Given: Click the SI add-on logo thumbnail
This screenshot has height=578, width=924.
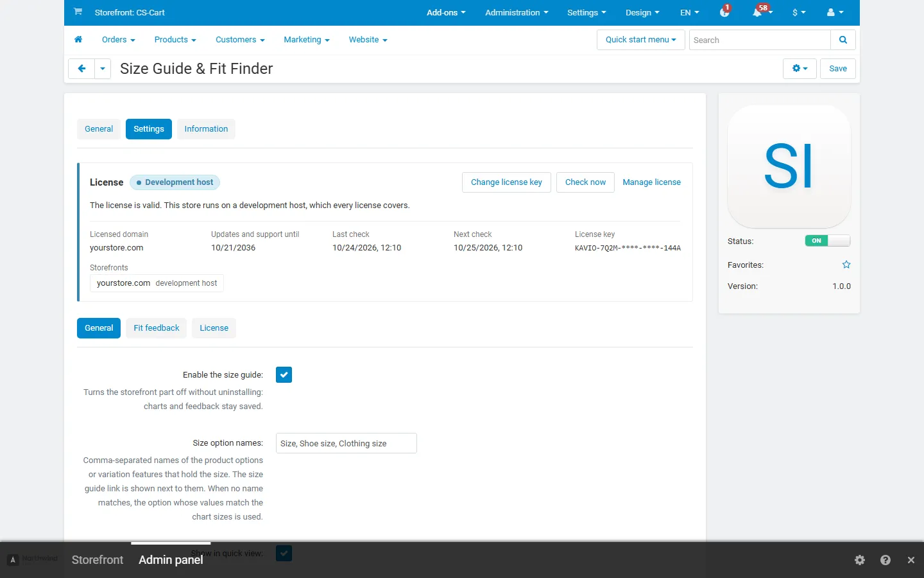Looking at the screenshot, I should coord(789,166).
